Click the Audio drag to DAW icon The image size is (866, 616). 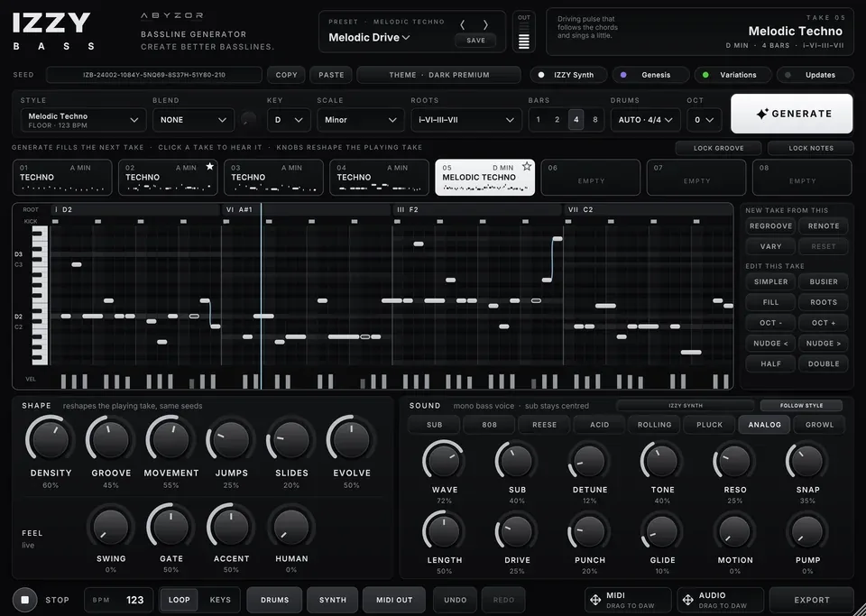687,600
